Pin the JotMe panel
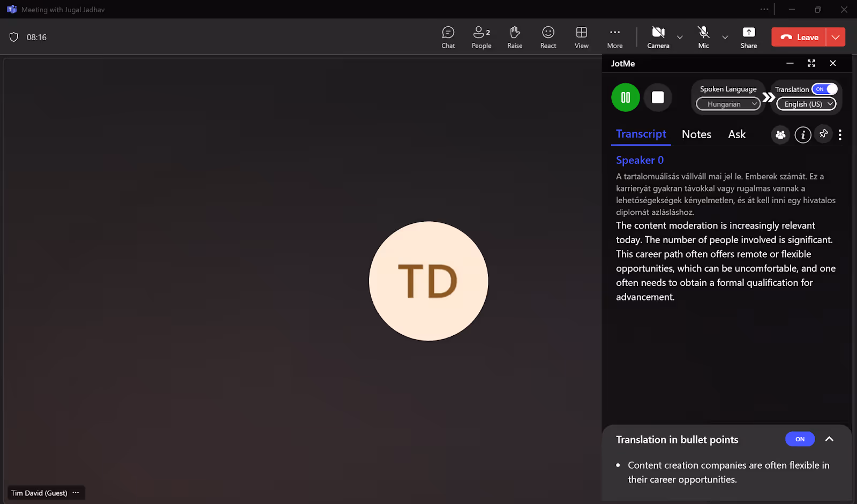 tap(824, 133)
